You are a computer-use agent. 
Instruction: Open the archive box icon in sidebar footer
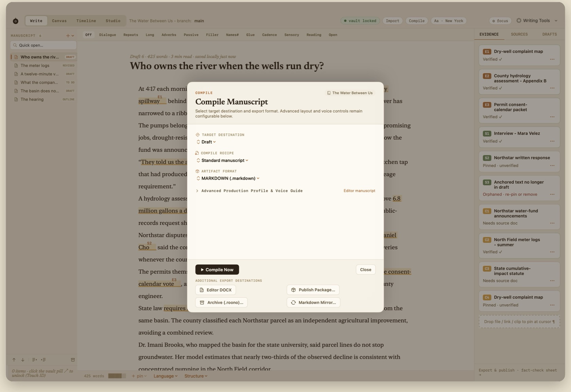(x=73, y=360)
